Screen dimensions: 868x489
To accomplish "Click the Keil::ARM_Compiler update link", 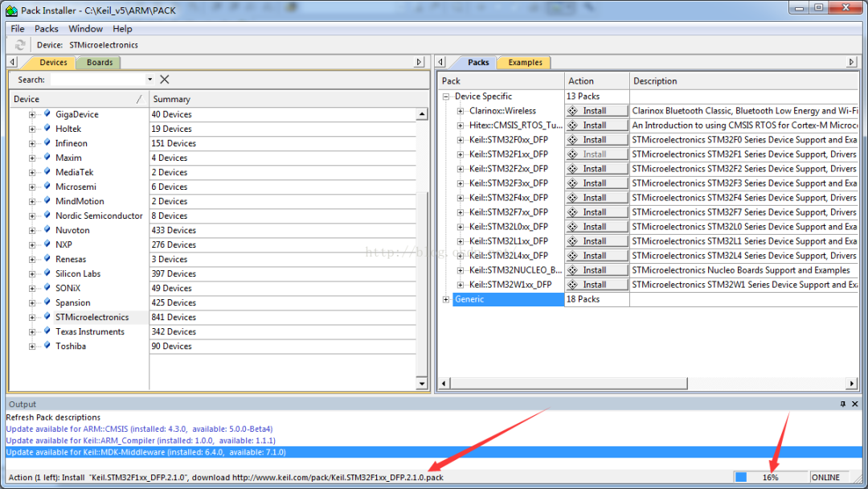I will click(141, 440).
